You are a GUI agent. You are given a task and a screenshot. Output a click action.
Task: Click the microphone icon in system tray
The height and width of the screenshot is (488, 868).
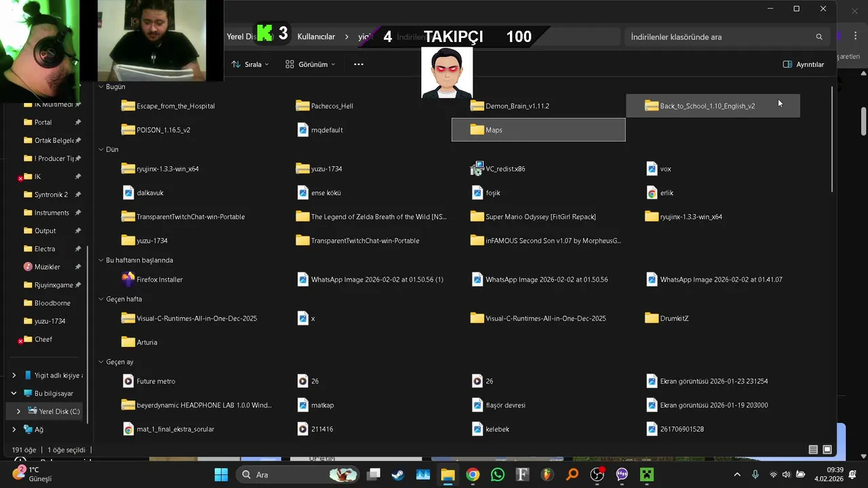[755, 474]
